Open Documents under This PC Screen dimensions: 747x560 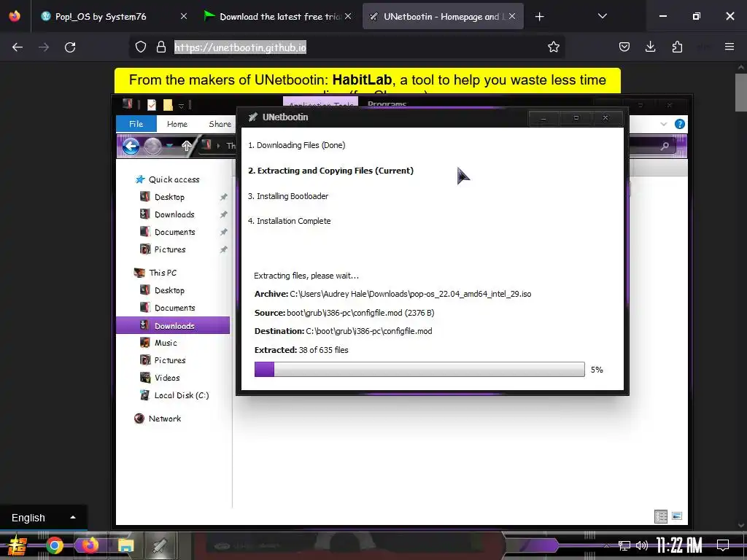point(175,308)
